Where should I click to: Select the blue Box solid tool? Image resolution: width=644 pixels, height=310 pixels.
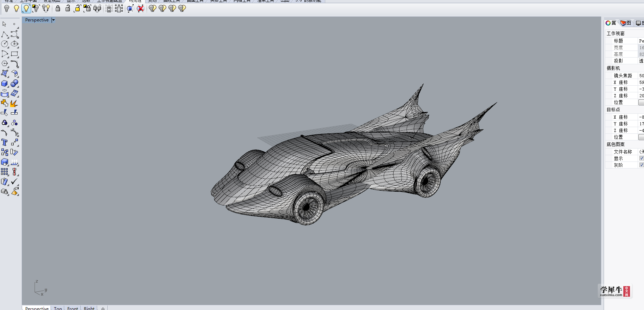pos(5,84)
